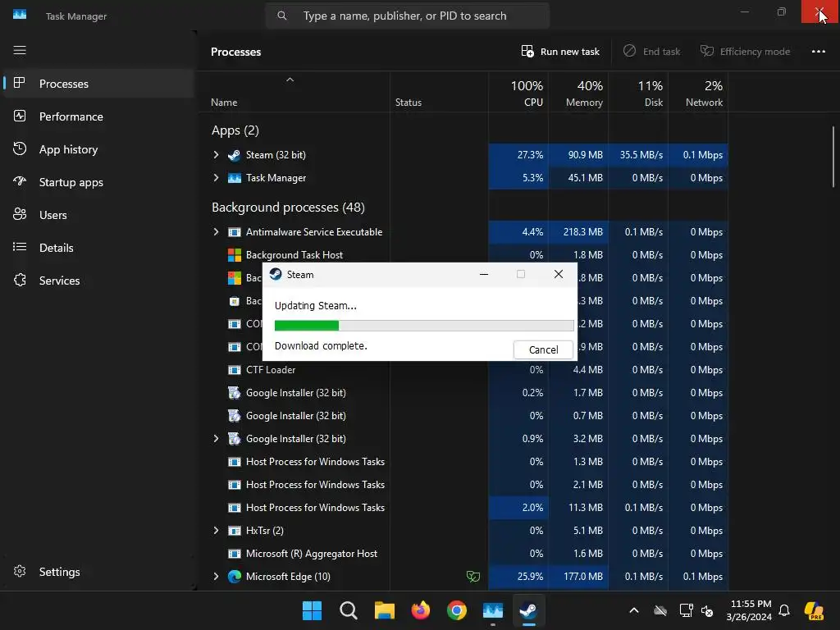This screenshot has height=630, width=840.
Task: Open the Windows Start menu
Action: pos(312,610)
